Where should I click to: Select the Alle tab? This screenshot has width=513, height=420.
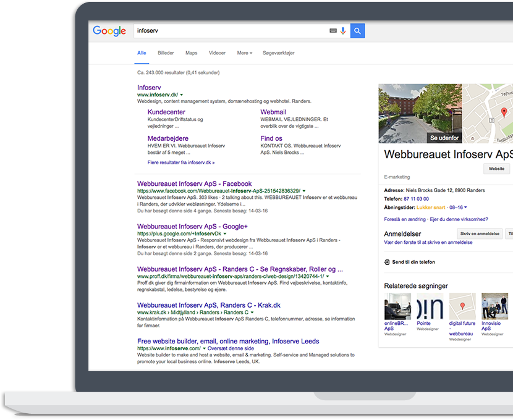(x=142, y=53)
